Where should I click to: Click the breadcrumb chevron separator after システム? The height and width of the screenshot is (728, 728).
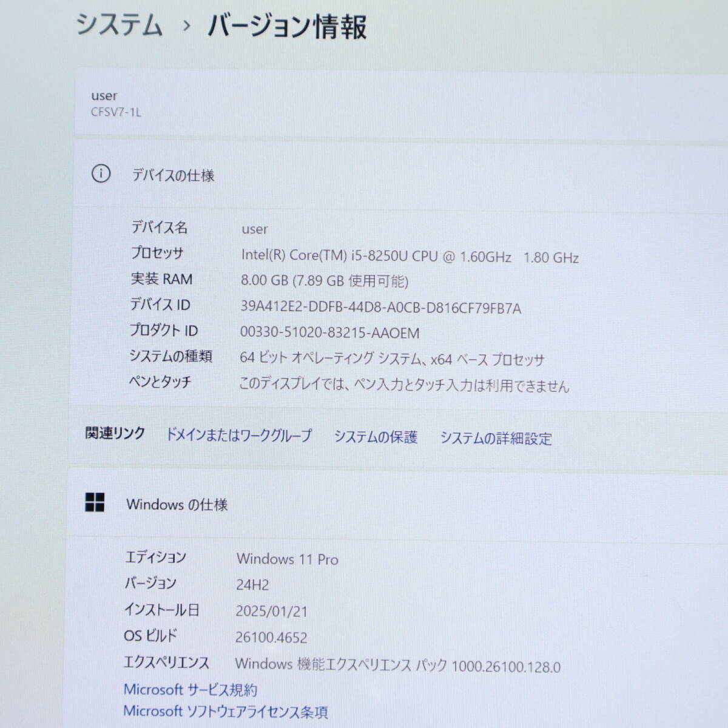click(x=186, y=26)
